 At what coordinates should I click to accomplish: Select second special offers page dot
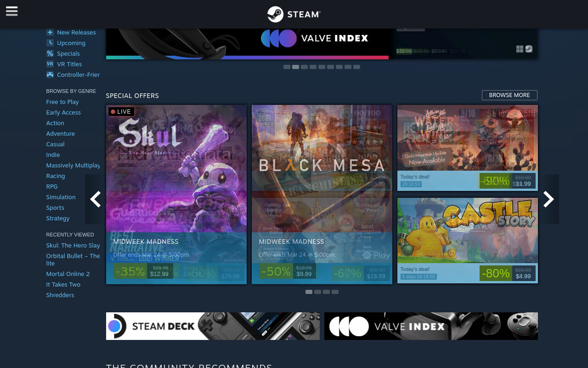click(317, 292)
